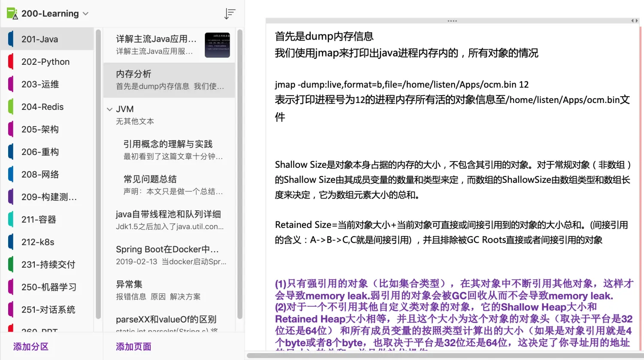Go to the 209-构建测 section
644x360 pixels.
47,197
